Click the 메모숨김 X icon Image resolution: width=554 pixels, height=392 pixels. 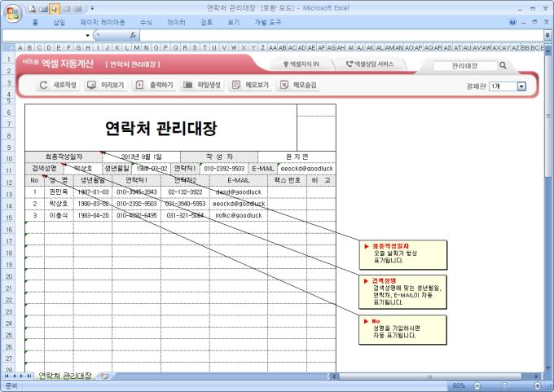284,85
